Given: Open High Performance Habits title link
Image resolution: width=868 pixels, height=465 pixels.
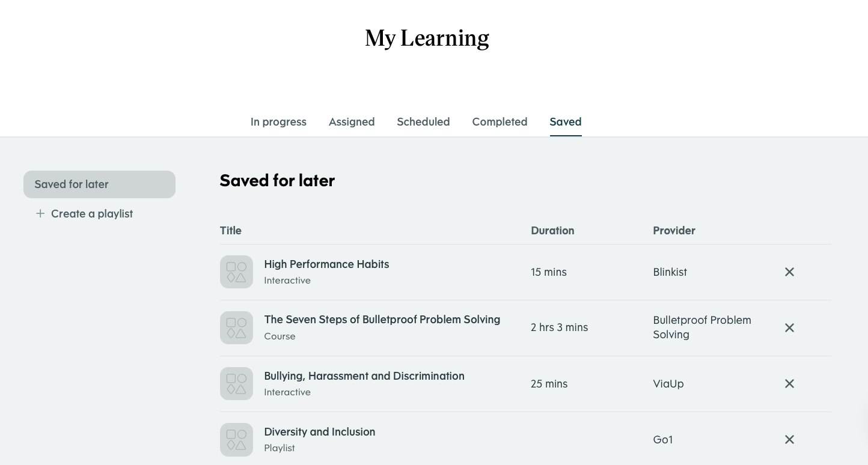Looking at the screenshot, I should point(326,264).
